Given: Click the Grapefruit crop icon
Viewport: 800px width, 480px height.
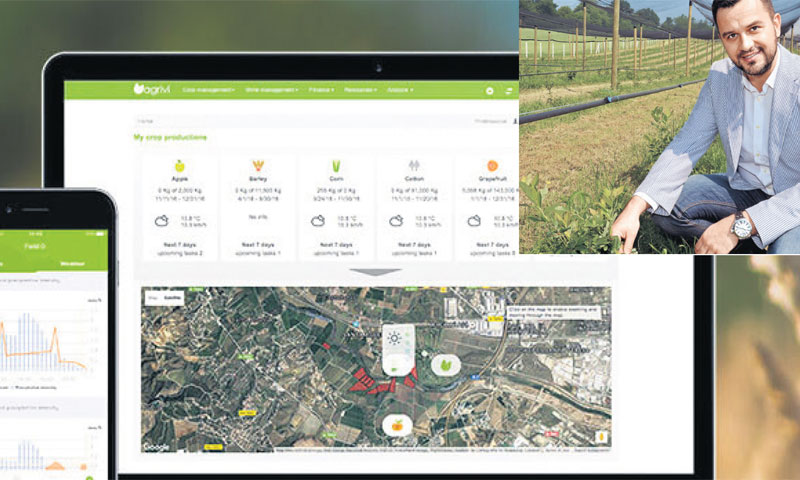Looking at the screenshot, I should 492,165.
